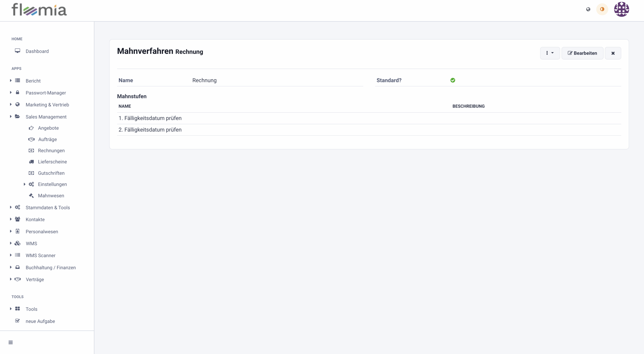
Task: Toggle the orange dark mode contrast button
Action: tap(602, 9)
